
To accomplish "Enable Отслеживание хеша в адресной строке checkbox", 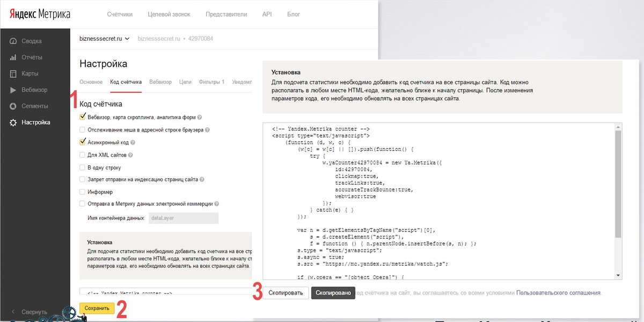I will coord(82,130).
